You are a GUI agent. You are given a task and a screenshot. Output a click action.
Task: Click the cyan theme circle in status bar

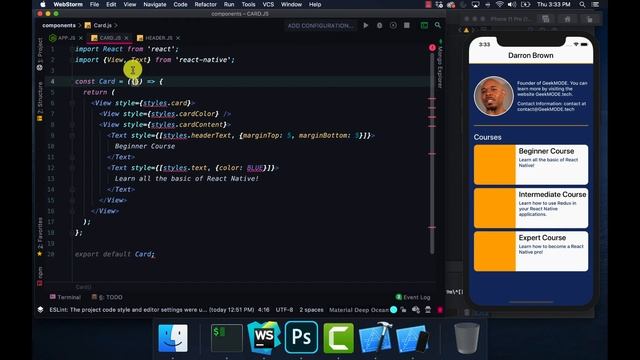tap(393, 310)
